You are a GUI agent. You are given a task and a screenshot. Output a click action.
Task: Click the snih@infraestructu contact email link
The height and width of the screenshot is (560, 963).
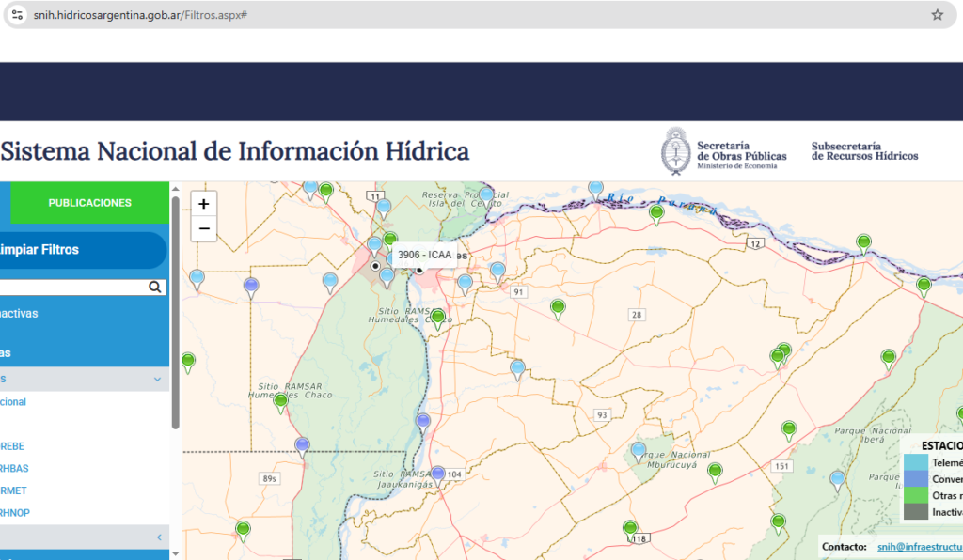[920, 546]
